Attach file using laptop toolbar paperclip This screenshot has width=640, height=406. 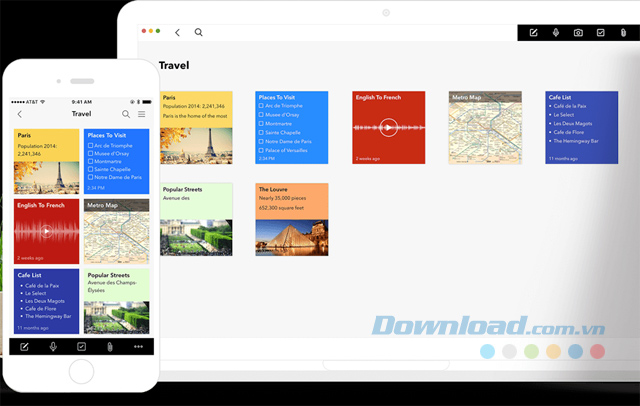(x=623, y=33)
